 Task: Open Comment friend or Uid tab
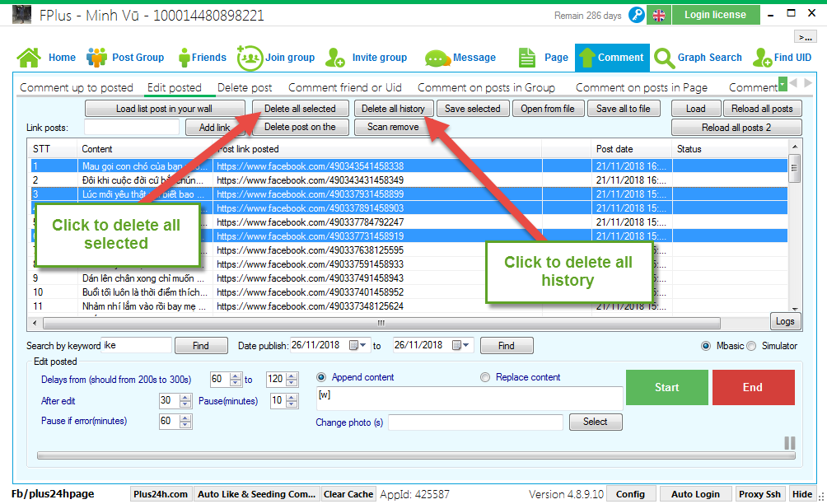coord(345,87)
